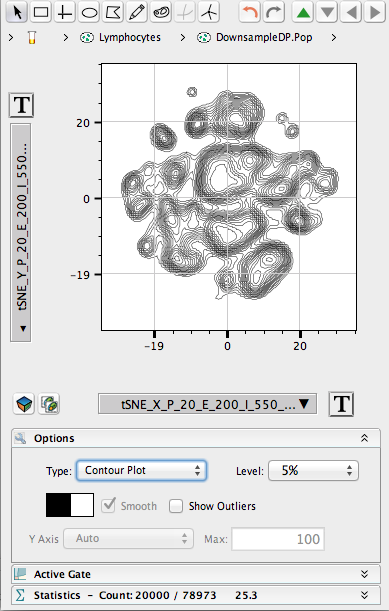
Task: Select the autogate blob tool
Action: [161, 12]
